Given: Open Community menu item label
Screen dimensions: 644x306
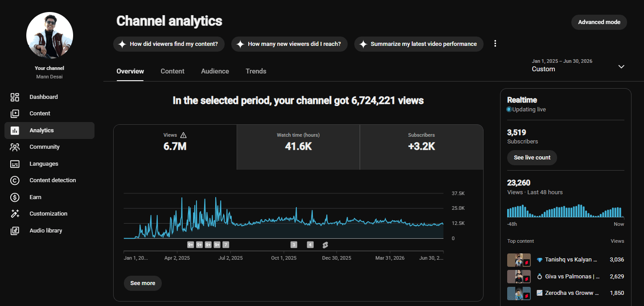Looking at the screenshot, I should pyautogui.click(x=45, y=147).
